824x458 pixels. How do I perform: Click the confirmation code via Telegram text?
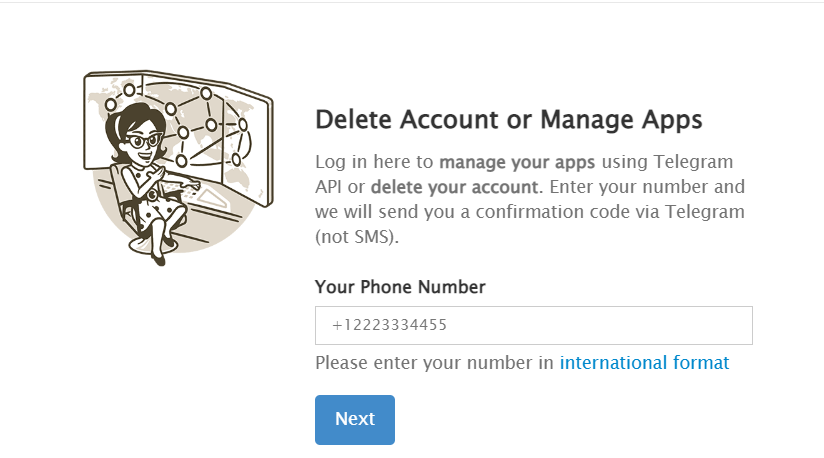point(610,212)
